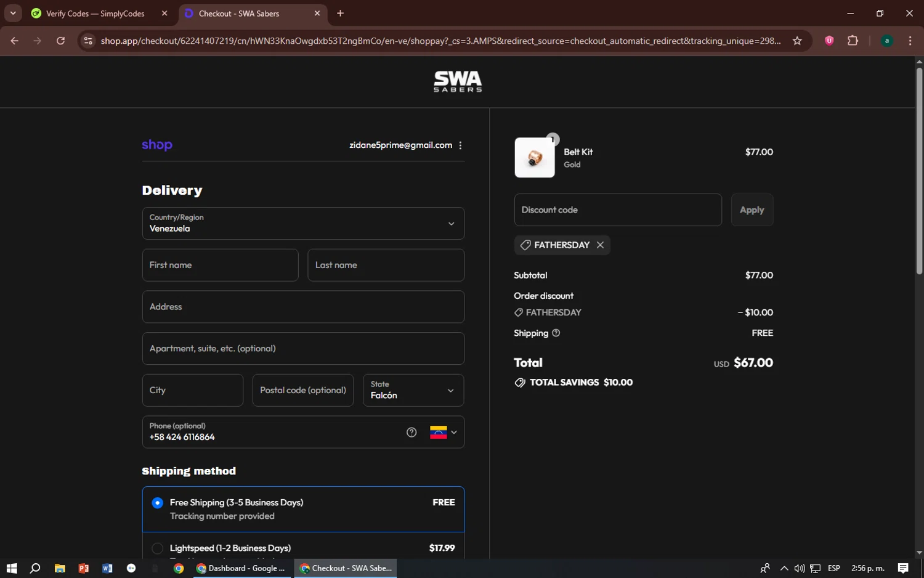Open Google Chrome pinned taskbar icon
Viewport: 924px width, 578px height.
coord(179,568)
